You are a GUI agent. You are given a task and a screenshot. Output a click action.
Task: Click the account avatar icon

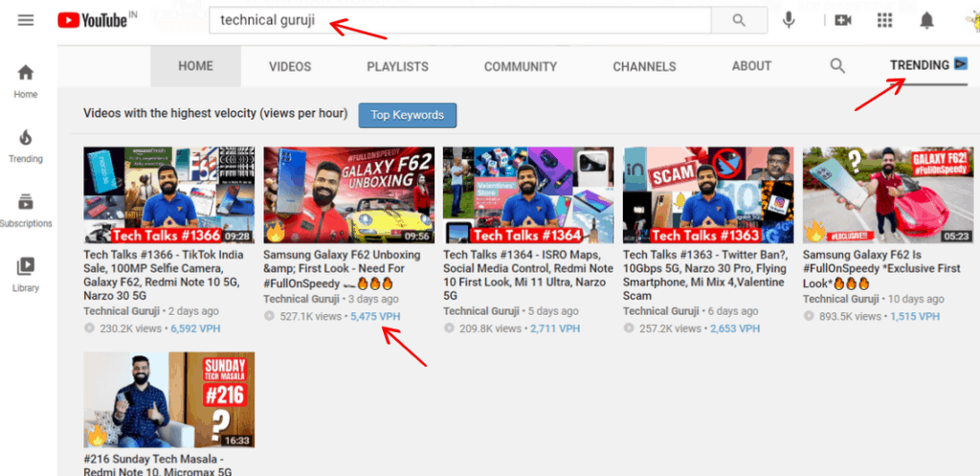(x=972, y=22)
